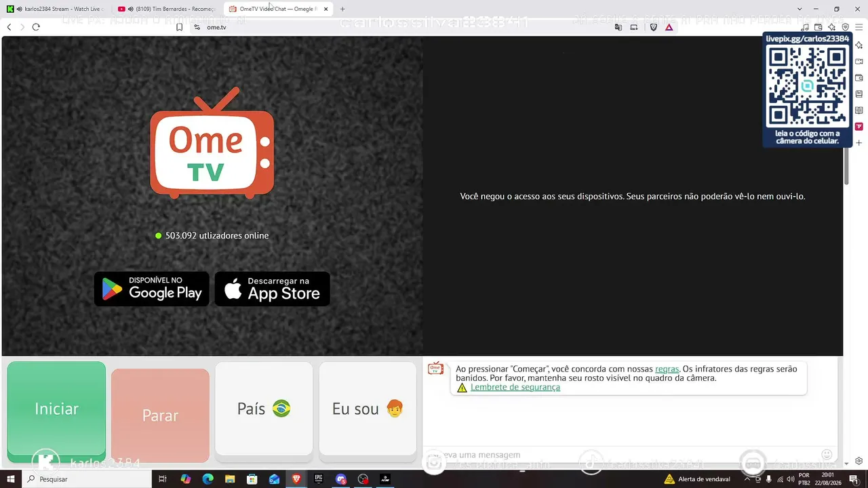The width and height of the screenshot is (868, 488).
Task: Open File Explorer from the taskbar
Action: pyautogui.click(x=230, y=479)
